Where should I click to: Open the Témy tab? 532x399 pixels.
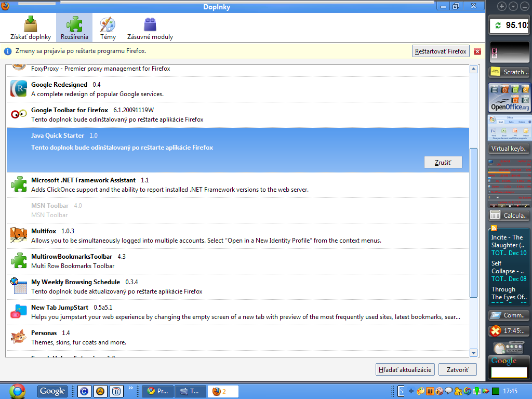coord(108,28)
